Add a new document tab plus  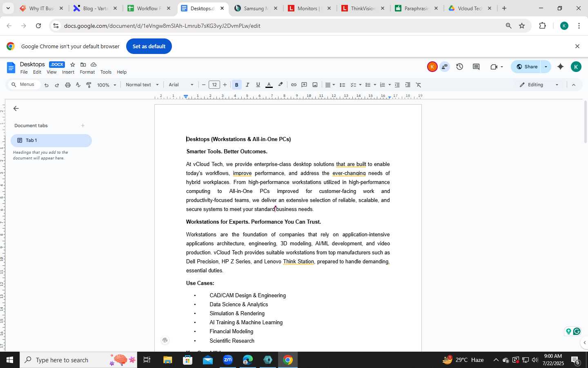click(83, 126)
